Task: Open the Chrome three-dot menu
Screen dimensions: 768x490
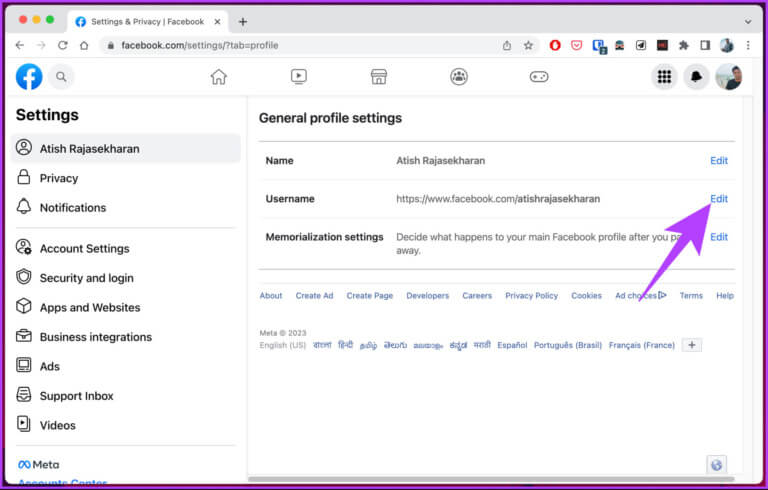Action: tap(748, 46)
